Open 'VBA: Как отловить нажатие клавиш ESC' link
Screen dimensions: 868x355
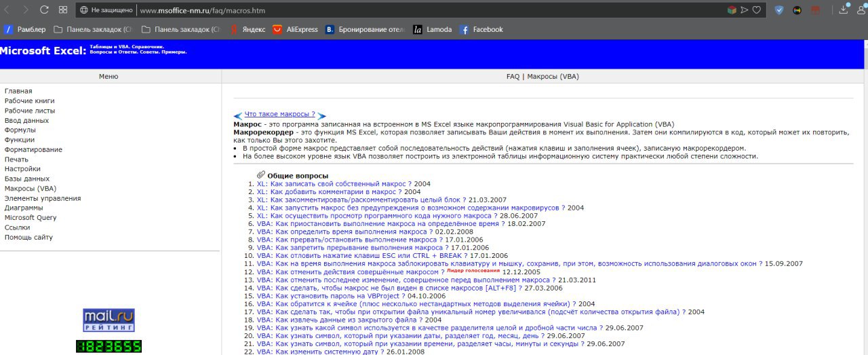[x=362, y=256]
